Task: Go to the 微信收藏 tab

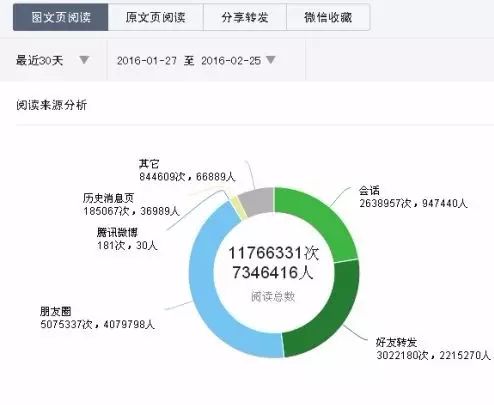Action: 328,17
